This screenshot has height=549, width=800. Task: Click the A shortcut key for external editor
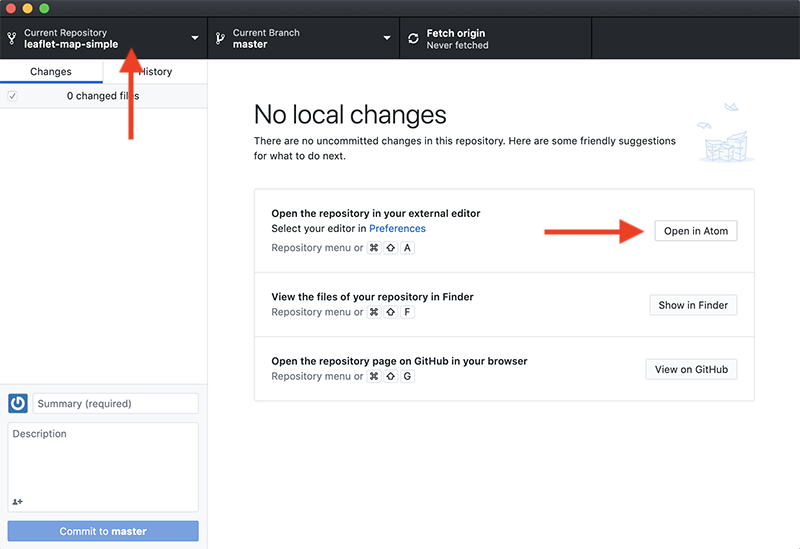(407, 248)
